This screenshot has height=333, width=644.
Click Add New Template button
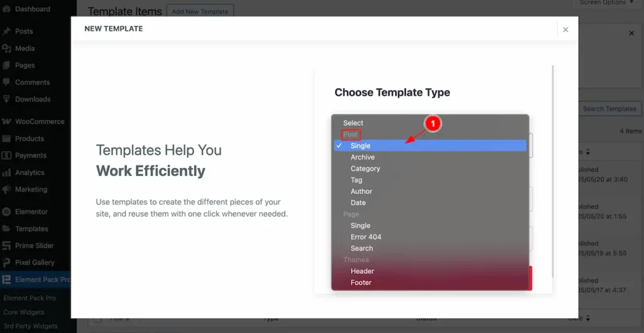pyautogui.click(x=200, y=11)
